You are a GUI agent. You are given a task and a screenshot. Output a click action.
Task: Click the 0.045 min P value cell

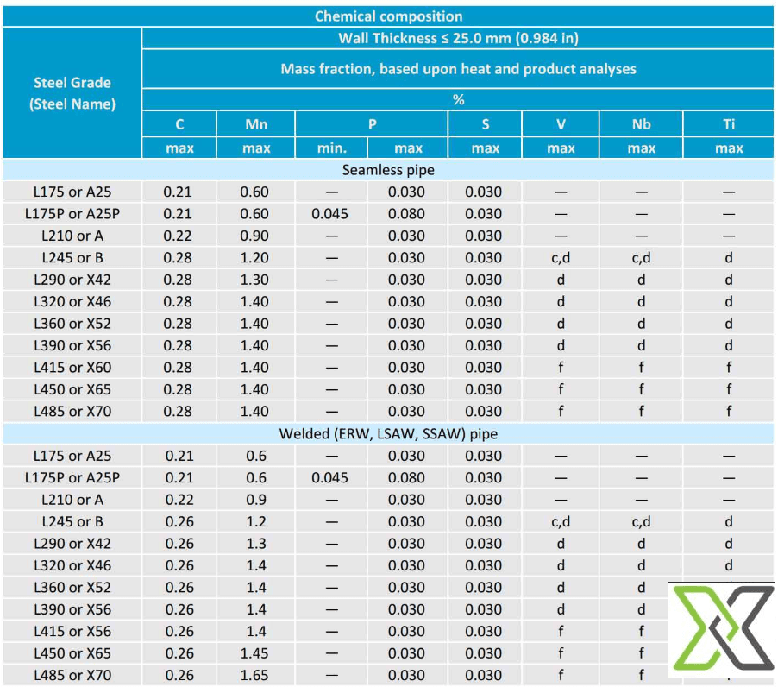tap(330, 213)
